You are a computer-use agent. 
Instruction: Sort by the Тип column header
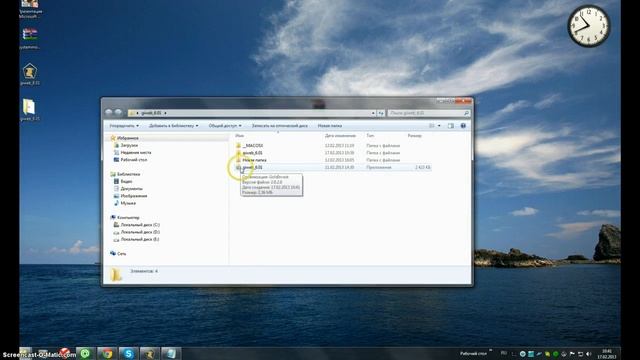370,135
